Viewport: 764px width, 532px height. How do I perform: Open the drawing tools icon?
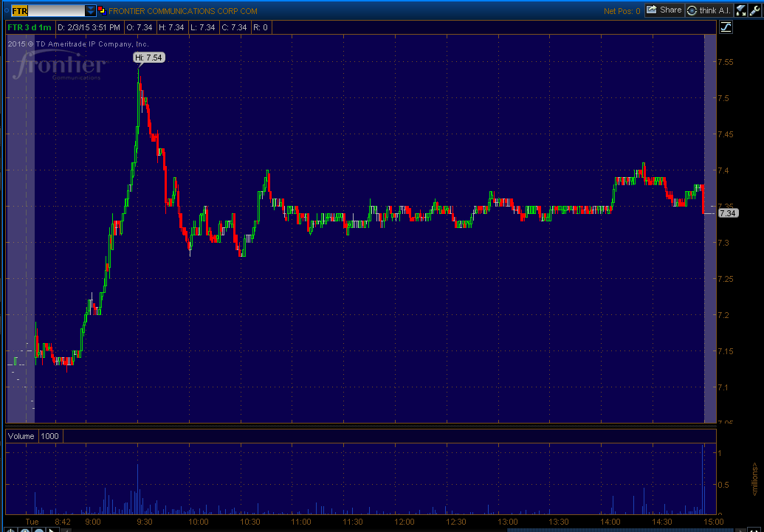740,10
